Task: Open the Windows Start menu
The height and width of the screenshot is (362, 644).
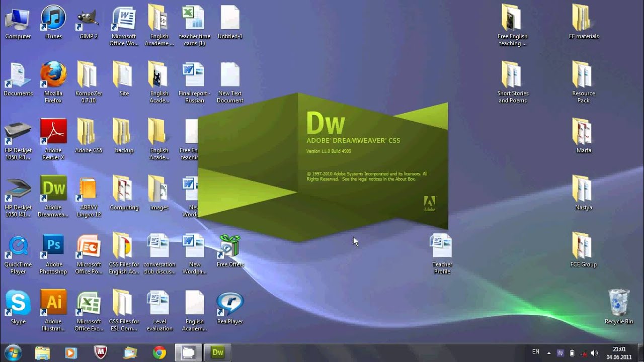Action: pyautogui.click(x=13, y=352)
